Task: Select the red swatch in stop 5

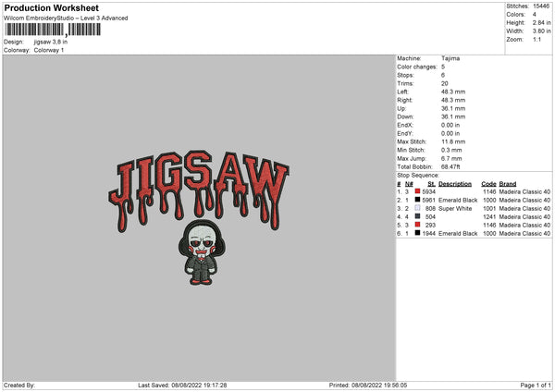Action: point(417,225)
